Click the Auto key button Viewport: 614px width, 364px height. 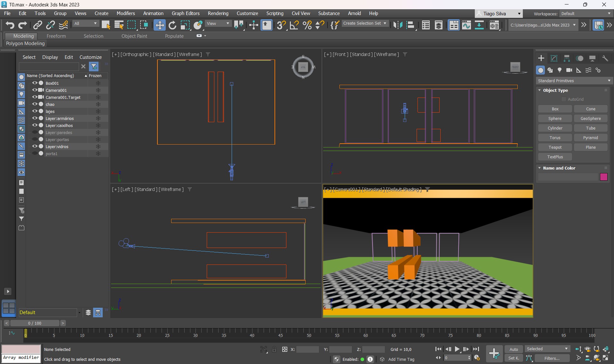click(514, 349)
